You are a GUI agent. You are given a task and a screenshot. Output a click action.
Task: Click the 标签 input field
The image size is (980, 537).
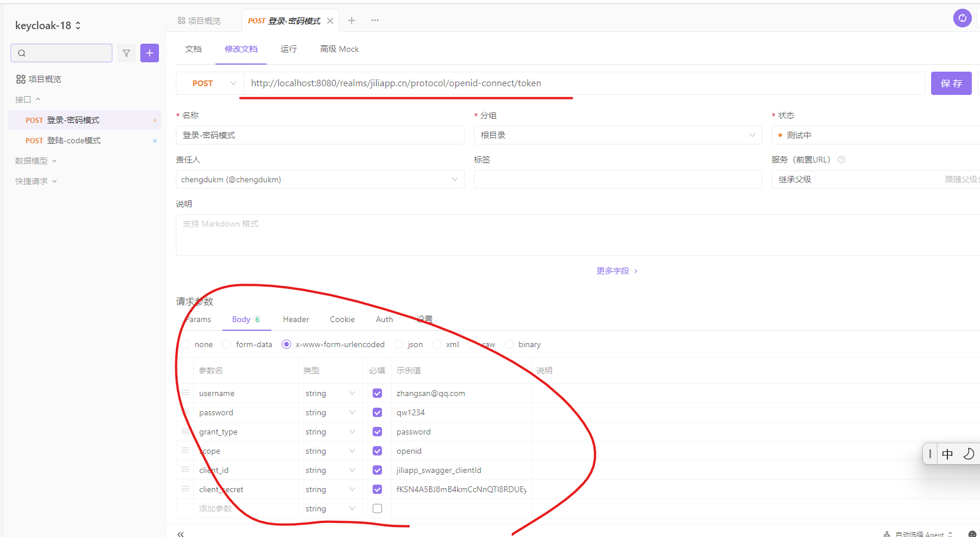coord(618,179)
